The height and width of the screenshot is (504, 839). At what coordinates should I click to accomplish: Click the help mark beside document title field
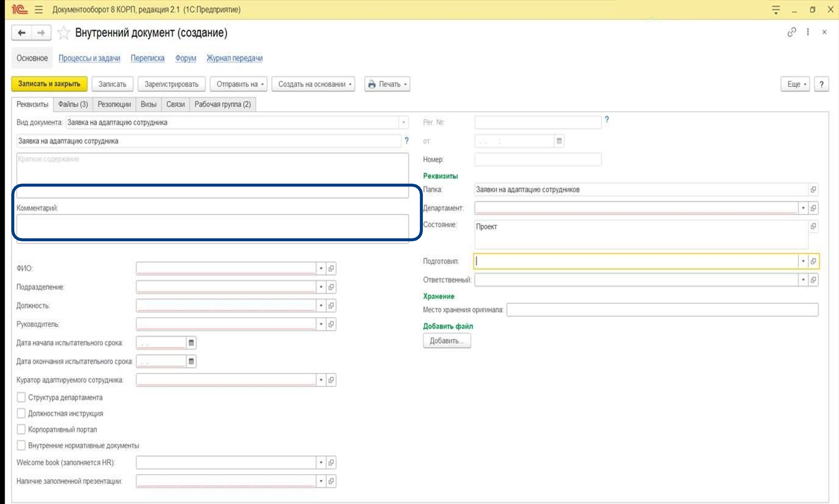point(407,141)
